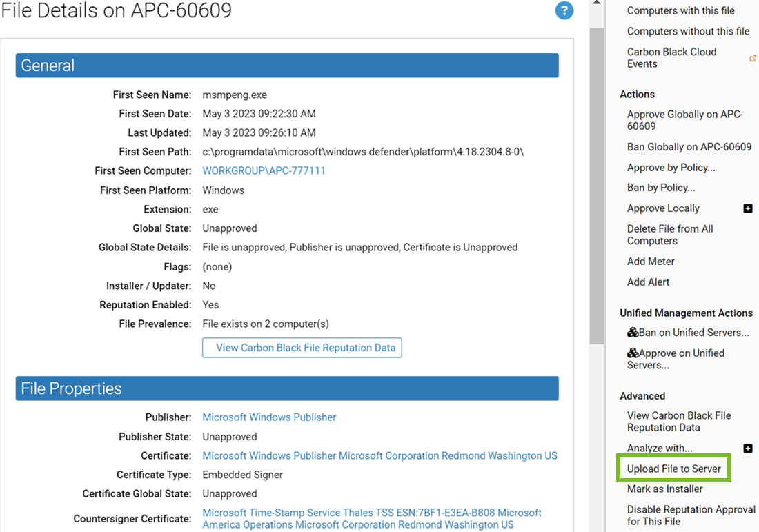Click View Carbon Black File Reputation Data button
Viewport: 759px width, 532px height.
tap(302, 347)
